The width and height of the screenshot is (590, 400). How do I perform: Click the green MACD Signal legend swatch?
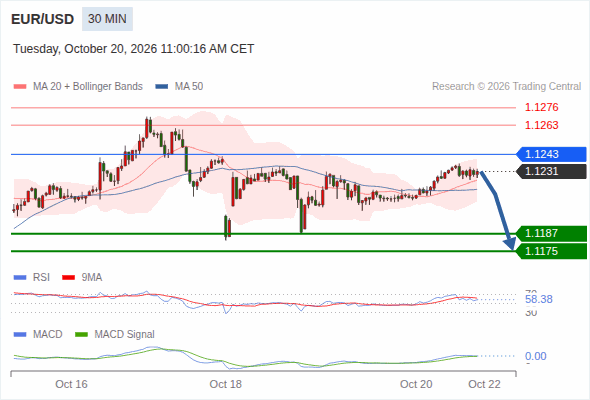click(81, 335)
